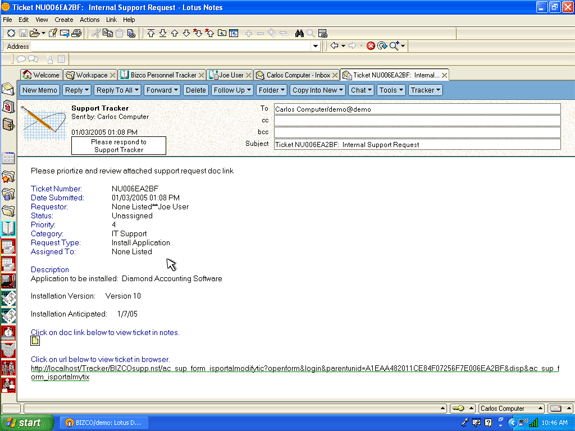Click the Save toolbar icon
The image size is (575, 431).
pos(23,33)
